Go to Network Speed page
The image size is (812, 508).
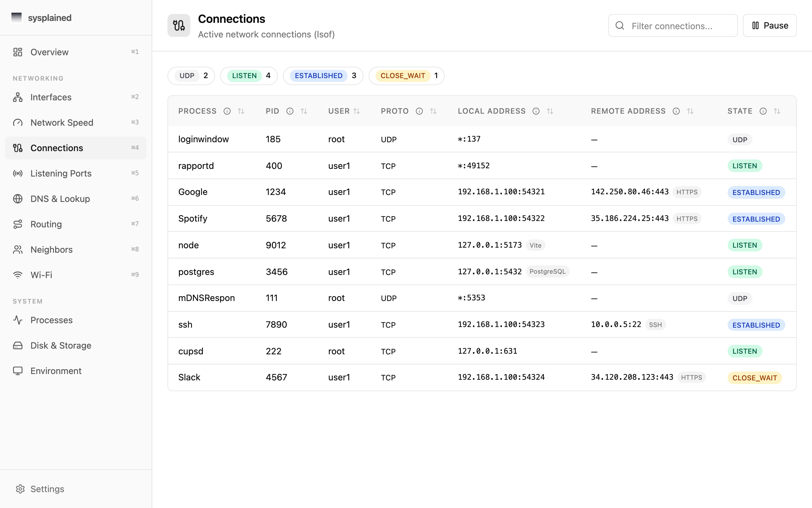(x=76, y=123)
